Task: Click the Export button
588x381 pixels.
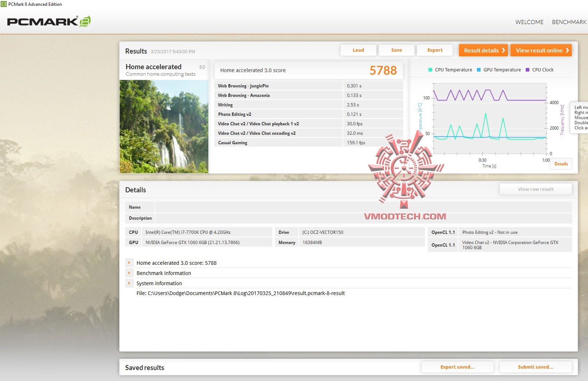Action: (435, 50)
